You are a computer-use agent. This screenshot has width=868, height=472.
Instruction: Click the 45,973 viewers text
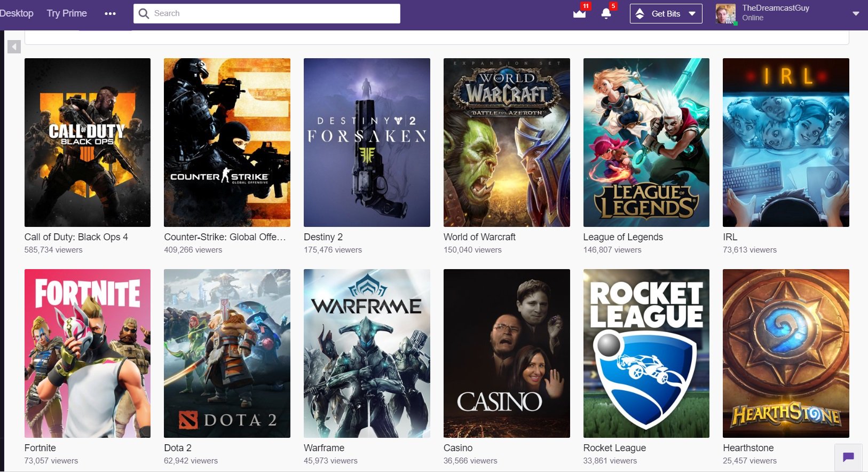pyautogui.click(x=330, y=461)
